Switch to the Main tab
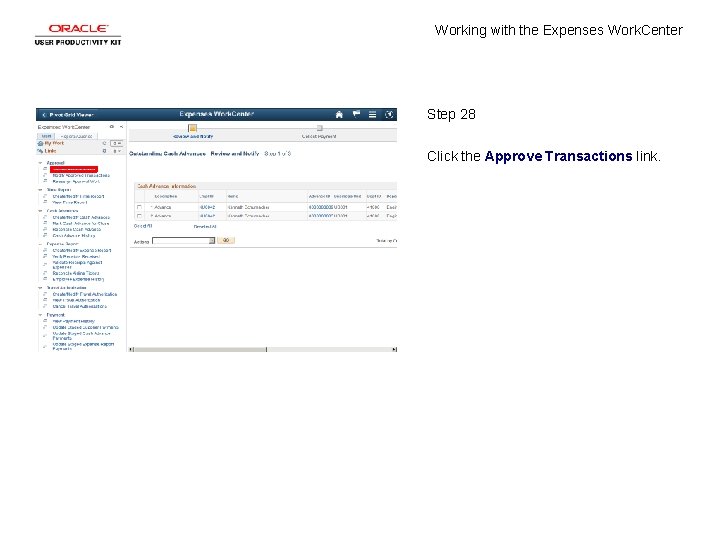 46,136
